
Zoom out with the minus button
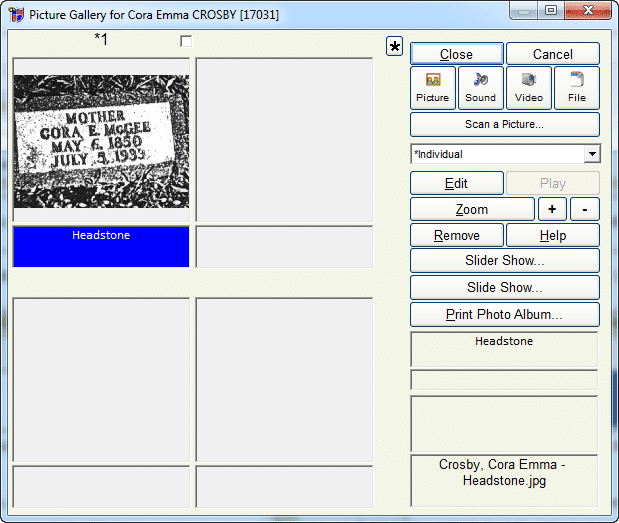[585, 209]
